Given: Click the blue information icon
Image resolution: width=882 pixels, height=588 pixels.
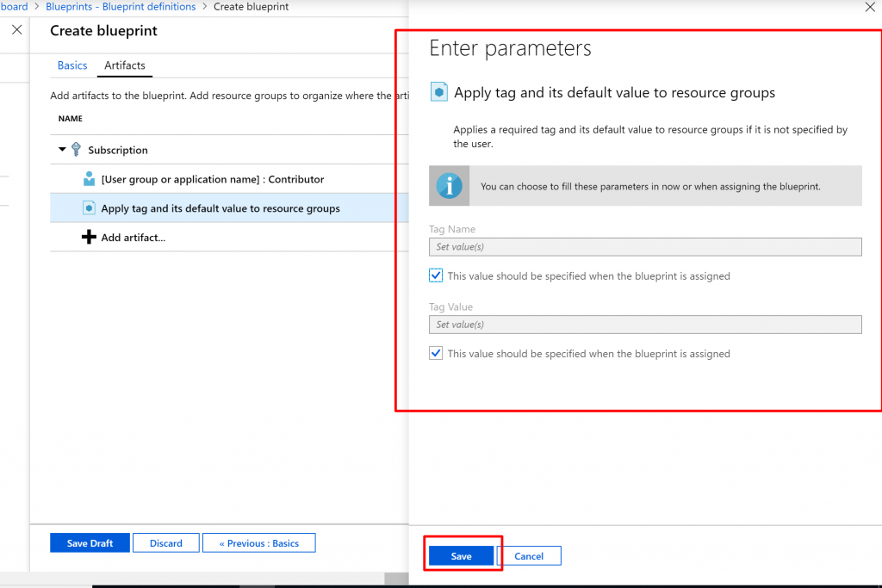Looking at the screenshot, I should [x=450, y=186].
